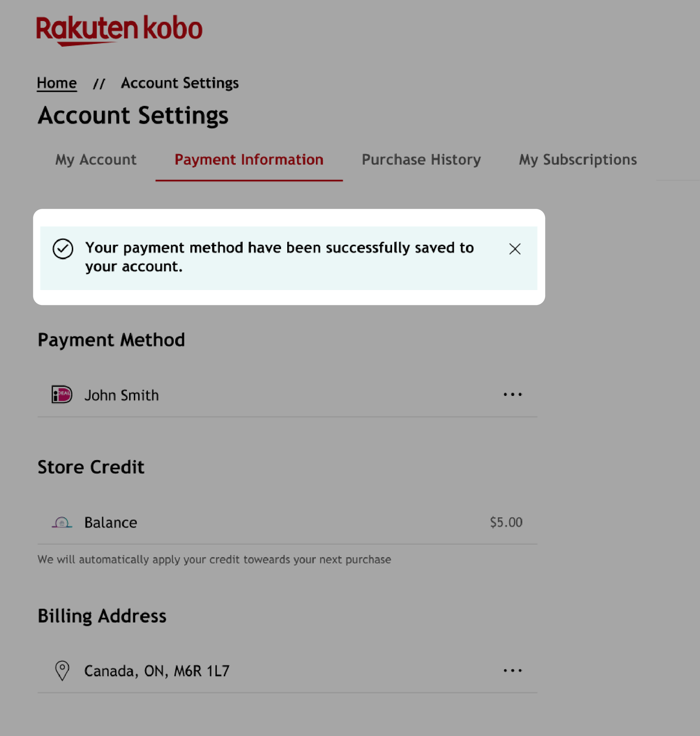The image size is (700, 736).
Task: Click the Billing Address location pin icon
Action: tap(62, 670)
